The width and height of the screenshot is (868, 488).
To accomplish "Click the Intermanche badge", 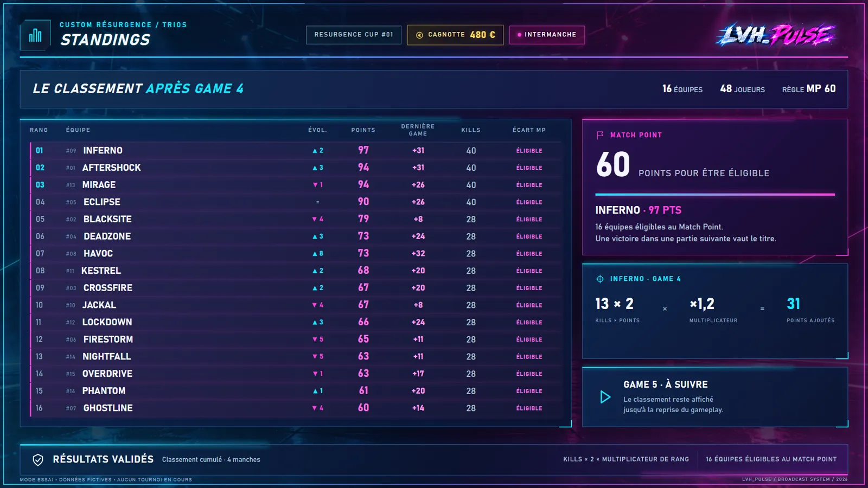I will 547,35.
